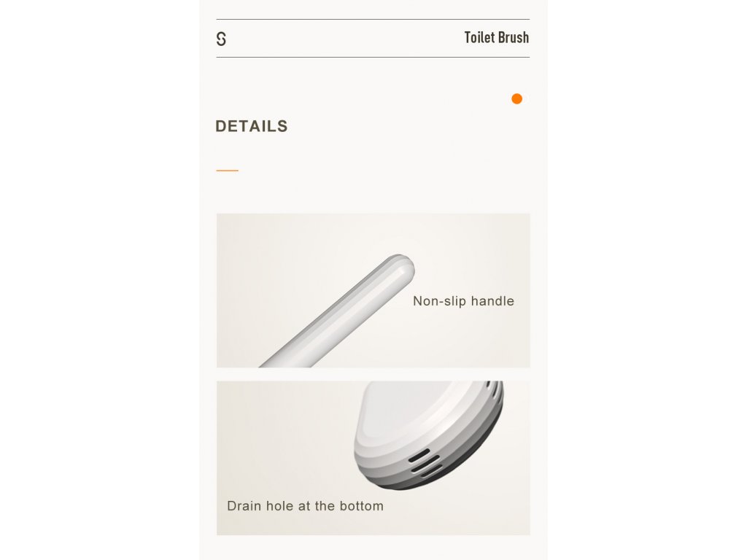
Task: Open the non-slip handle detail image
Action: [x=373, y=290]
